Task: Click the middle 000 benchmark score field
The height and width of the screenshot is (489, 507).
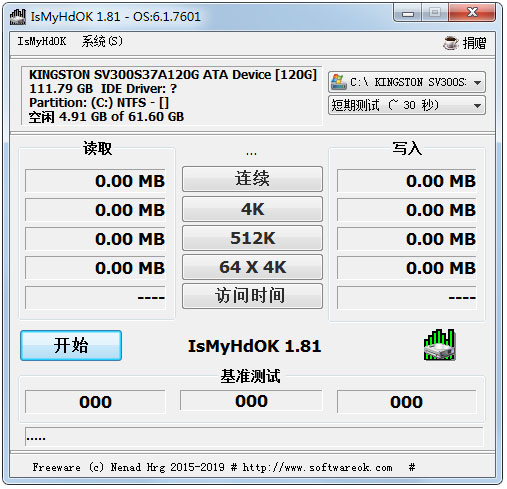Action: point(251,400)
